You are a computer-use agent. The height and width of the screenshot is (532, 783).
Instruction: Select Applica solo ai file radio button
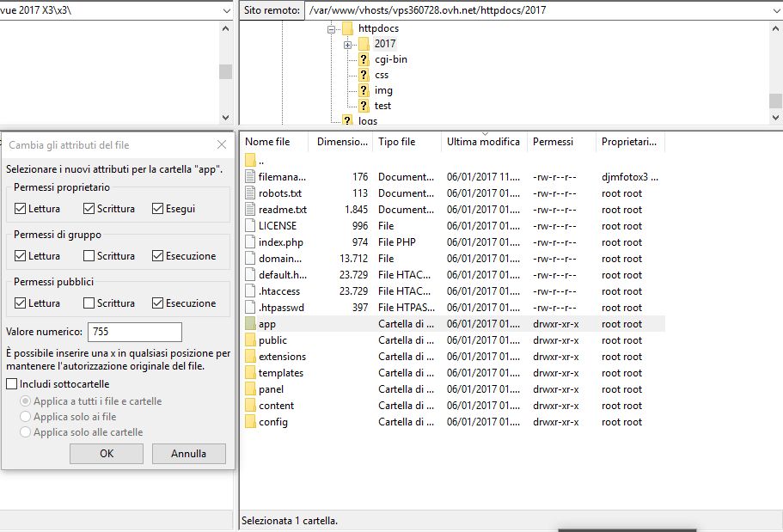pyautogui.click(x=25, y=417)
